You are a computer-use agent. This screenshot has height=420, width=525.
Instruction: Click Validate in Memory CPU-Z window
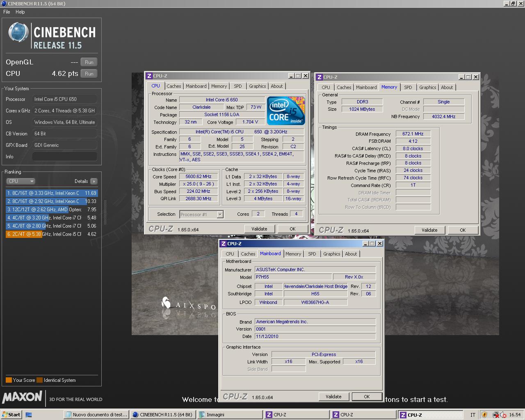pyautogui.click(x=429, y=230)
